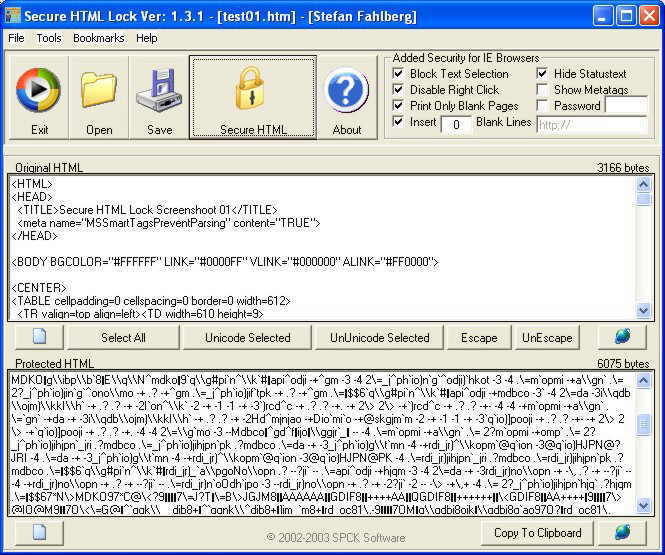Toggle Hide Statustext checkbox

[542, 73]
